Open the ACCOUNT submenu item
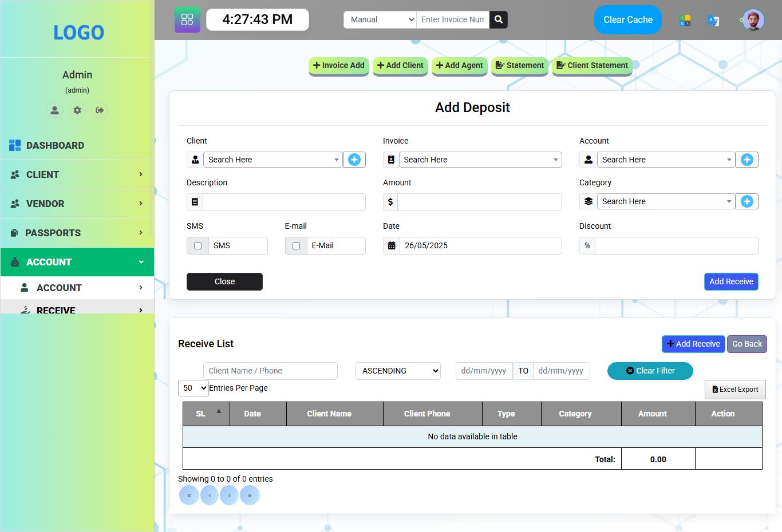Viewport: 782px width, 532px height. point(77,288)
